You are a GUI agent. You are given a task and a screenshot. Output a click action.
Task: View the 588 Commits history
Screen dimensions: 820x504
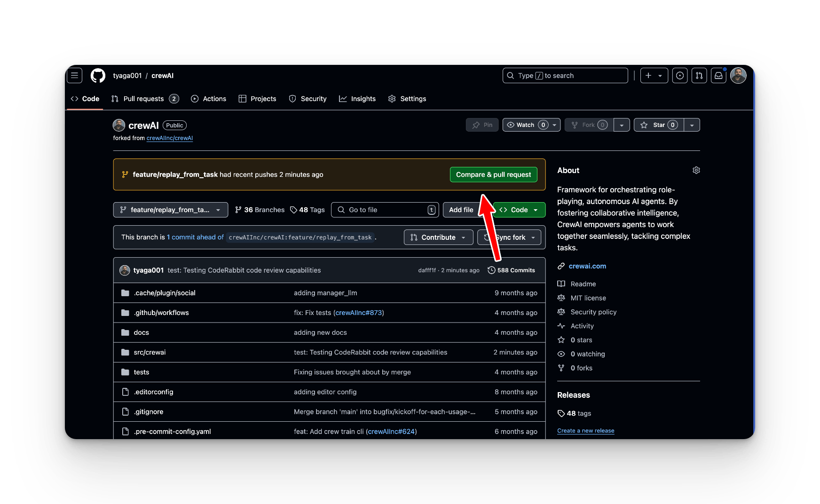click(x=512, y=270)
